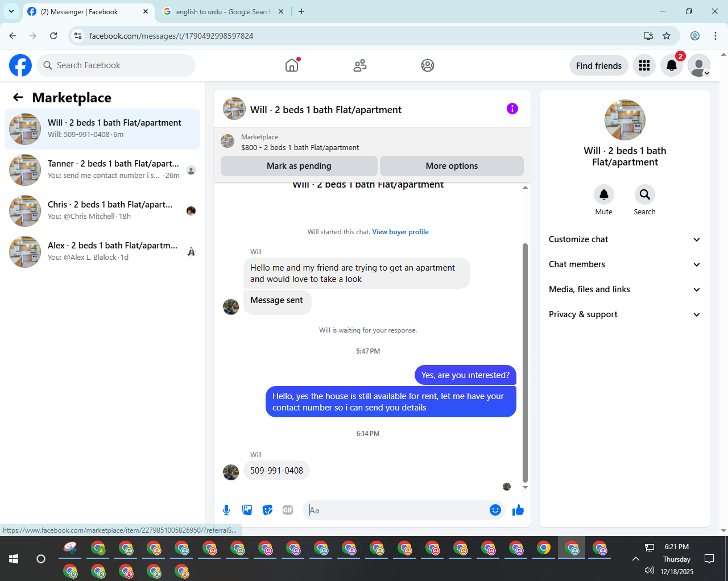Click the browser back arrow
Image resolution: width=728 pixels, height=581 pixels.
tap(13, 36)
